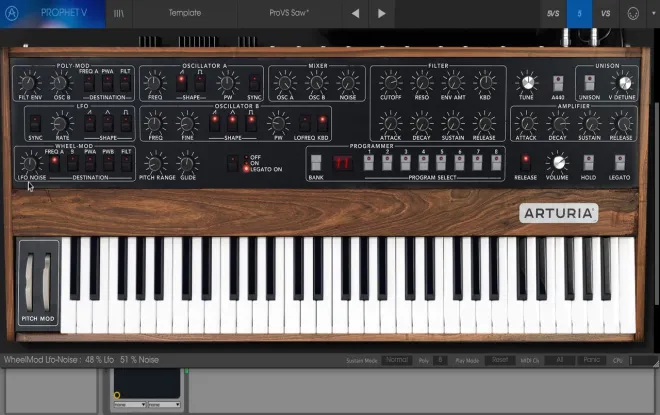The height and width of the screenshot is (415, 660).
Task: Click the ARTURIA badge on wood panel
Action: (558, 213)
